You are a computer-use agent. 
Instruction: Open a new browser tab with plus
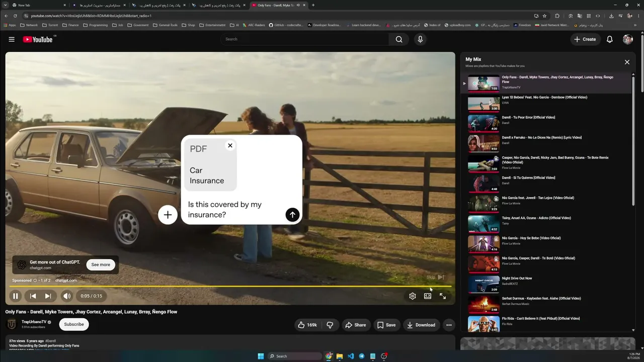coord(313,5)
